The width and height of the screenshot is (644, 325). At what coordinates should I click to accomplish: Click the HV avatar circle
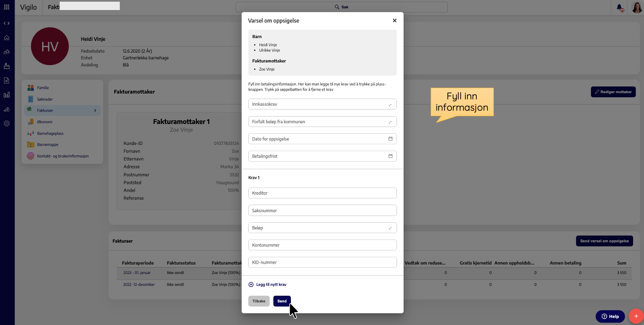50,46
